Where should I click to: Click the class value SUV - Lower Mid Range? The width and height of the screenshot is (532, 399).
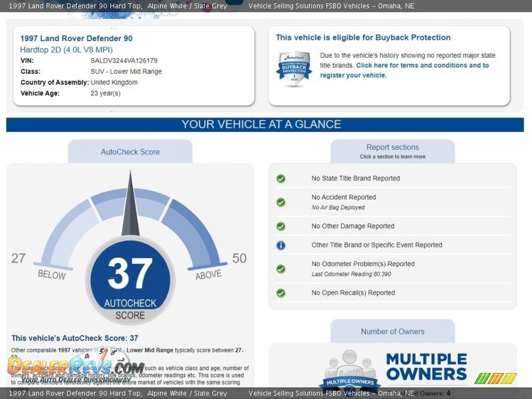pyautogui.click(x=126, y=71)
